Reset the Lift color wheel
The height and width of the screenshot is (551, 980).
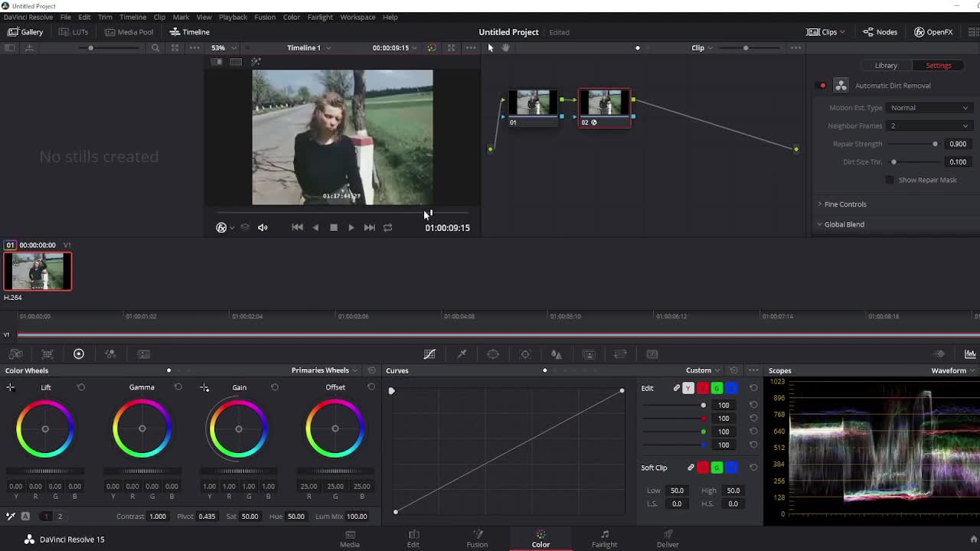click(81, 387)
